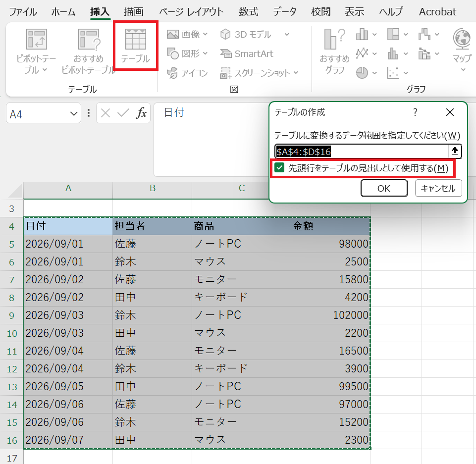
Task: Expand the 3D モデル dropdown arrow
Action: coord(287,34)
